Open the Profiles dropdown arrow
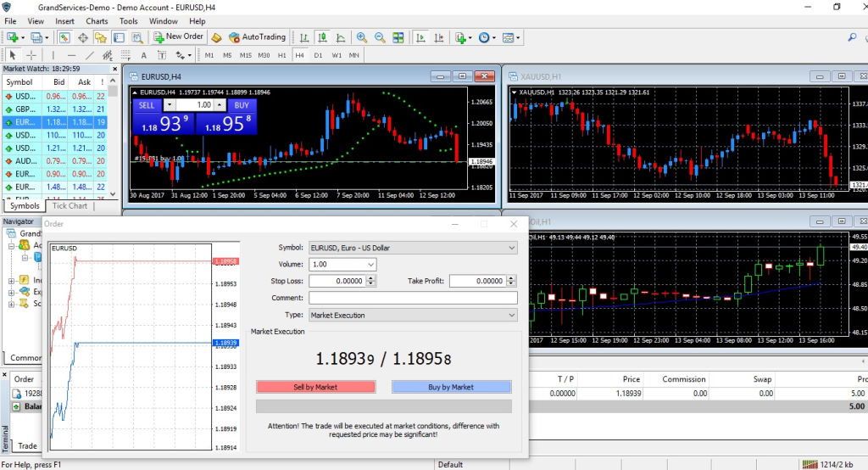This screenshot has height=470, width=868. tap(47, 37)
